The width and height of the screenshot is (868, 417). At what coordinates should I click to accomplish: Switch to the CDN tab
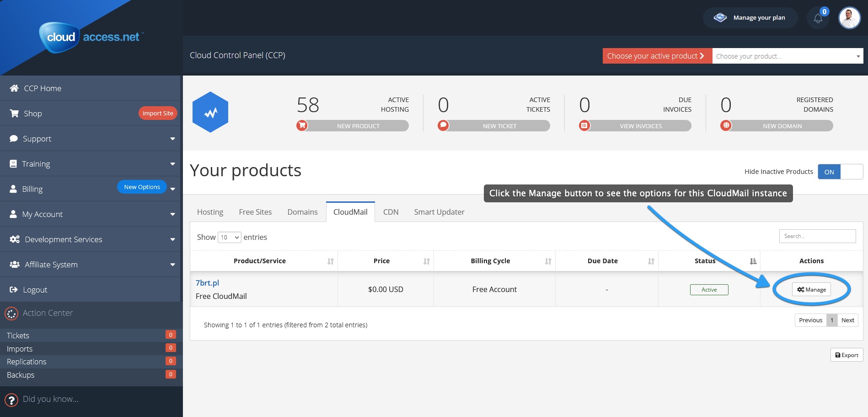(391, 212)
